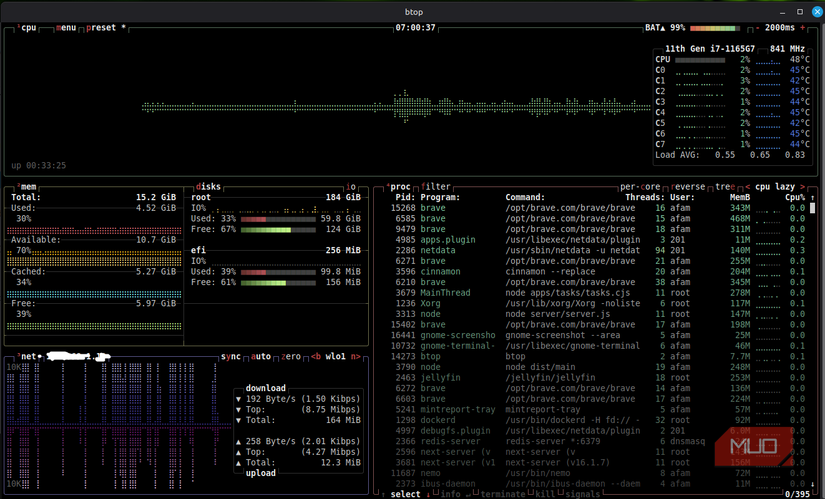Select the netdata process row

[x=597, y=251]
